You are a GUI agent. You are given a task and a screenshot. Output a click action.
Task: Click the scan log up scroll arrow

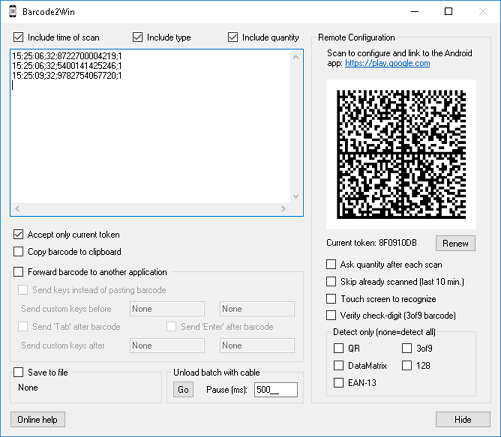point(296,57)
